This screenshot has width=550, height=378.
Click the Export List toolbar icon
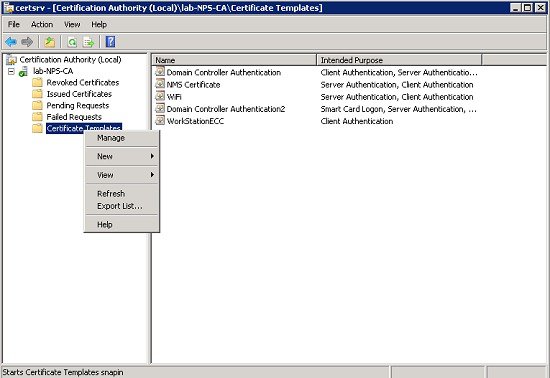[89, 42]
